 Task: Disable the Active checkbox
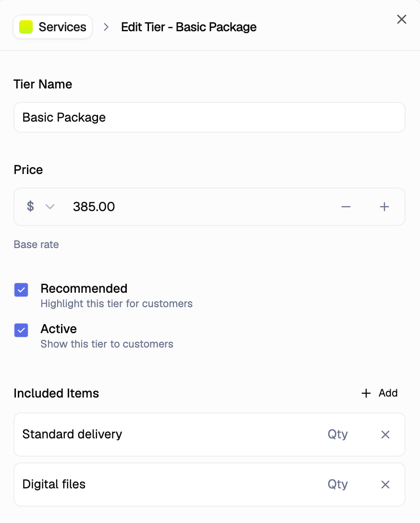(21, 330)
